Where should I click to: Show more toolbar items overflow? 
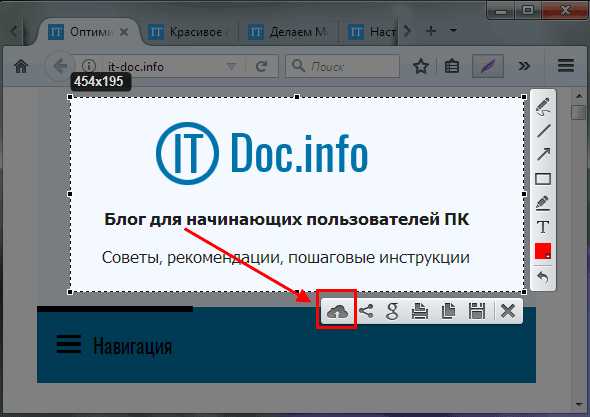click(x=524, y=66)
